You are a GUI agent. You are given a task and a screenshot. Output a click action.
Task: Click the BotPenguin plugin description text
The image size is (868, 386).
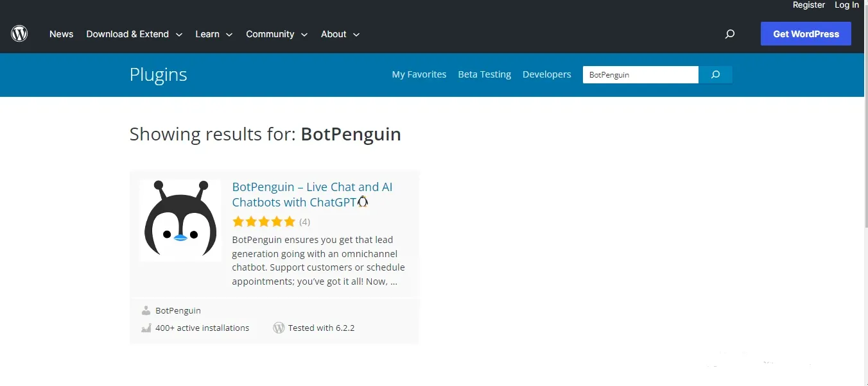coord(318,260)
